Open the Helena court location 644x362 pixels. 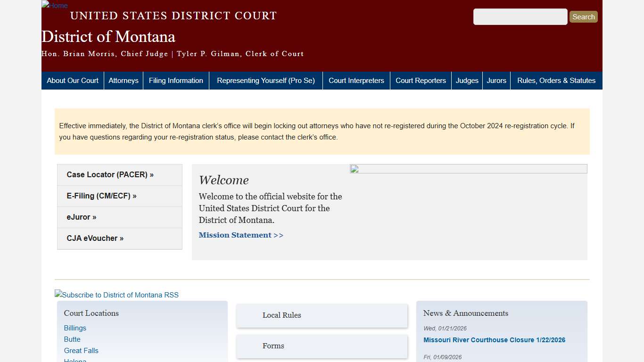coord(74,360)
